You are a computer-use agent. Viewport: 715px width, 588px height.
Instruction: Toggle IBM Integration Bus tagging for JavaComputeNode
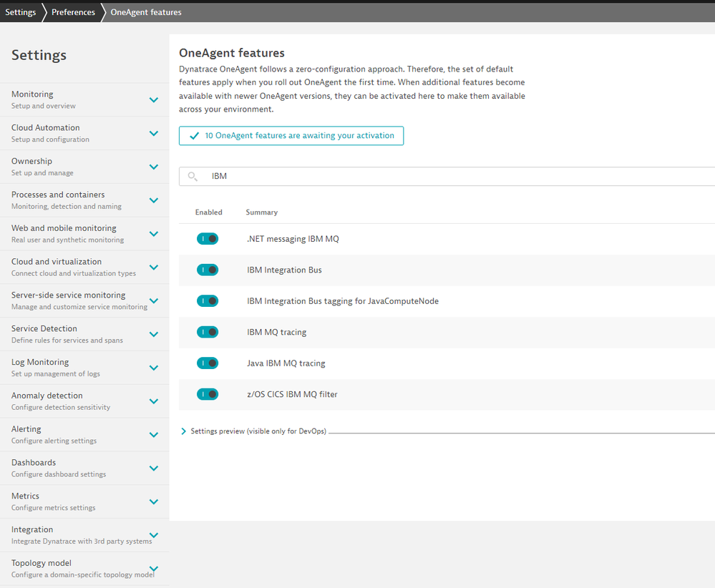208,301
